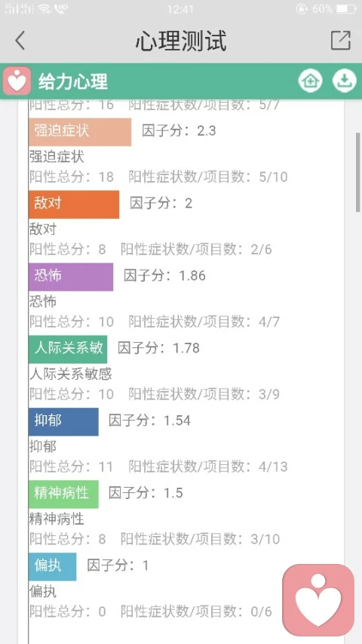Tap the 给力心理 heart logo icon
This screenshot has height=644, width=362.
pos(17,81)
